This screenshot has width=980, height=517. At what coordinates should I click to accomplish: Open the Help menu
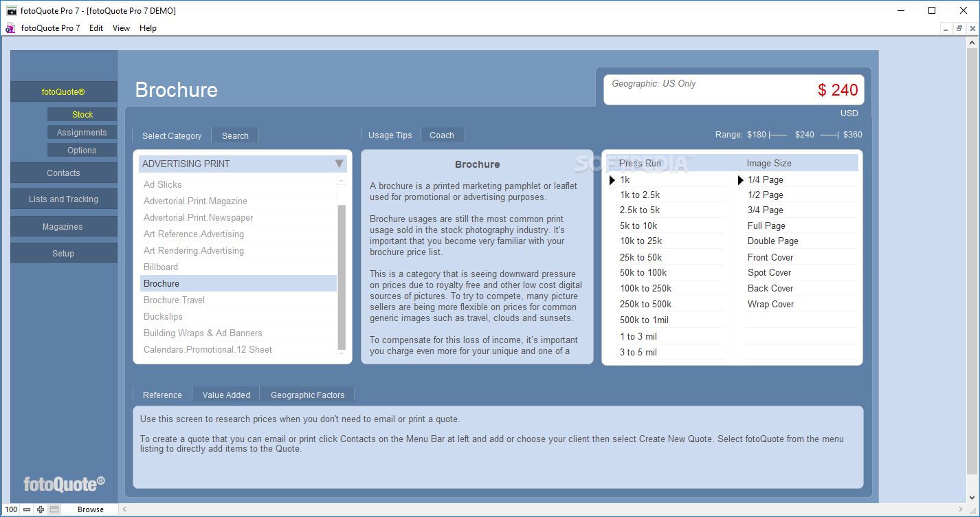tap(148, 28)
